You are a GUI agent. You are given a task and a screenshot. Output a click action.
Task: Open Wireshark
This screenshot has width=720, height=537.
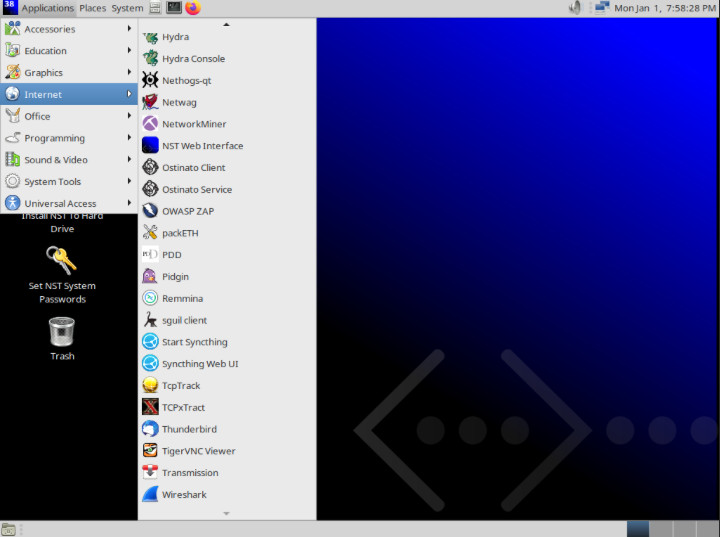[227, 495]
